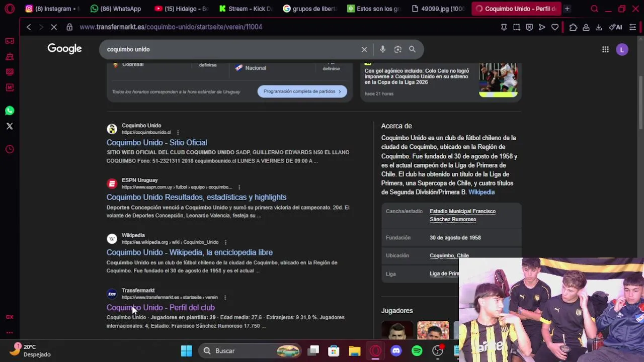
Task: Open the extensions puzzle piece icon
Action: [573, 27]
